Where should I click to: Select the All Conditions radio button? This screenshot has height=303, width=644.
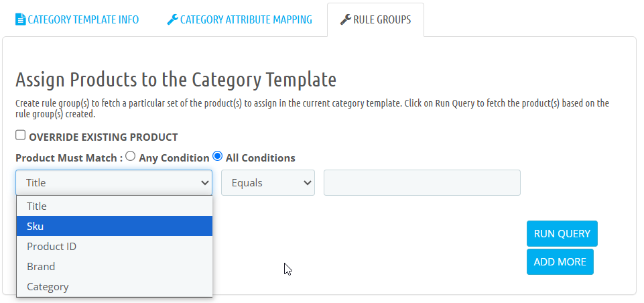pos(217,156)
